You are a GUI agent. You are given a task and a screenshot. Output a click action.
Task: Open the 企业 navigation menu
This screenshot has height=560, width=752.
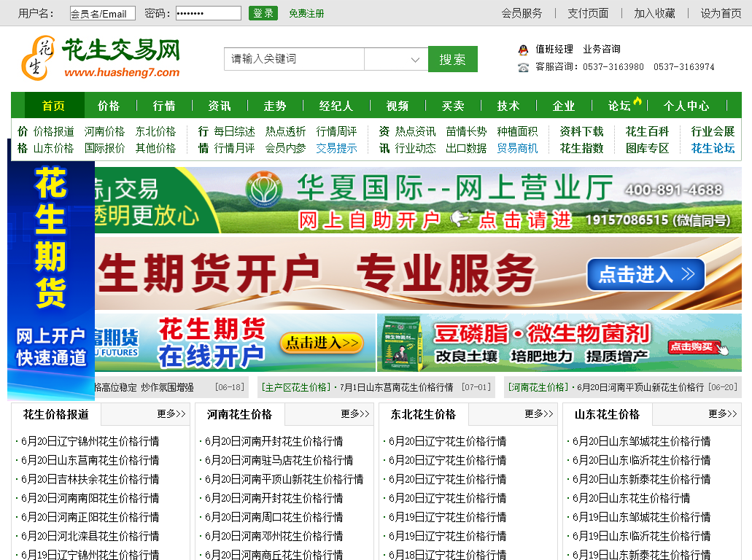tap(564, 106)
